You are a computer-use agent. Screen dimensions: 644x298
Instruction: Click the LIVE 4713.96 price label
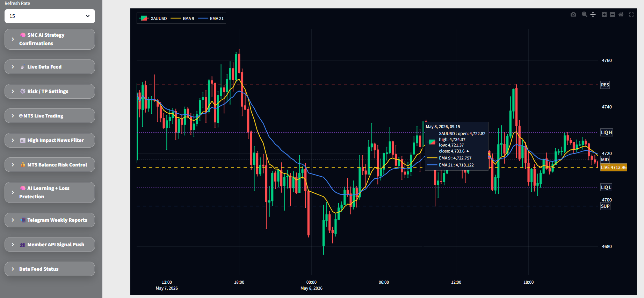pos(614,168)
